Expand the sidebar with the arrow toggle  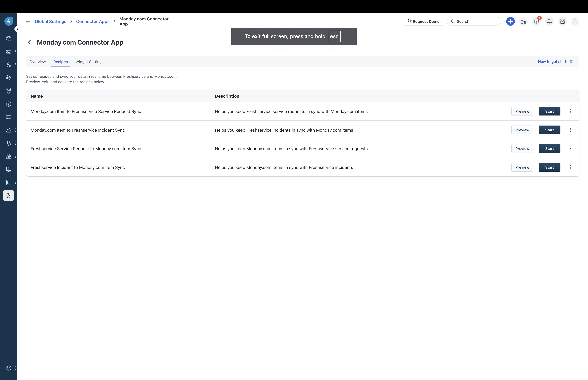(17, 29)
